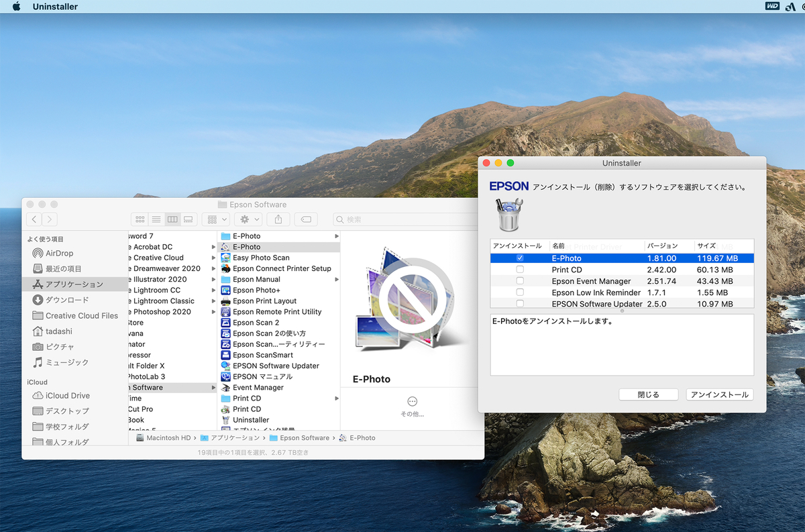805x532 pixels.
Task: Expand the Print CD folder arrow
Action: coord(336,398)
